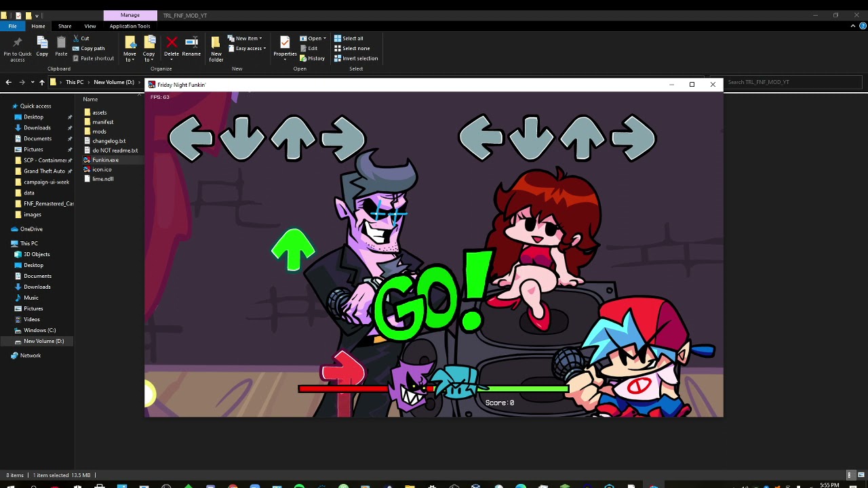Click Paste shortcut command

pyautogui.click(x=93, y=58)
